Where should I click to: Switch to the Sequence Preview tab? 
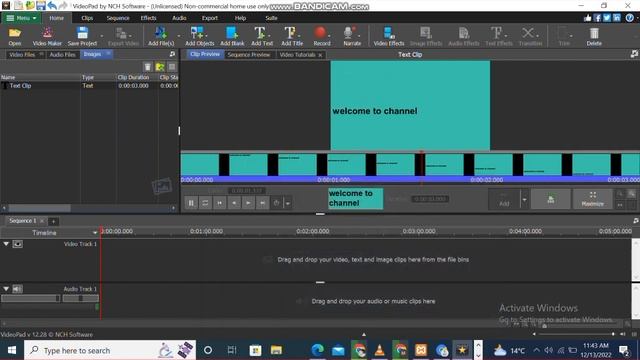tap(249, 55)
